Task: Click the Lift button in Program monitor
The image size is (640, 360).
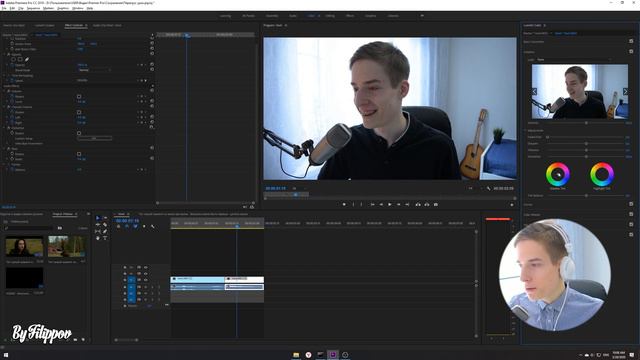Action: (x=418, y=204)
